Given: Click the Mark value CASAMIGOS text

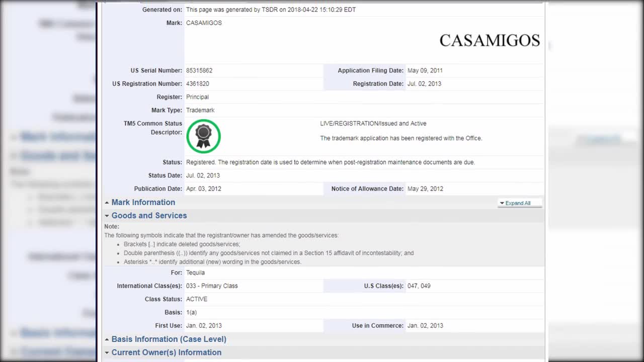Looking at the screenshot, I should pos(204,23).
